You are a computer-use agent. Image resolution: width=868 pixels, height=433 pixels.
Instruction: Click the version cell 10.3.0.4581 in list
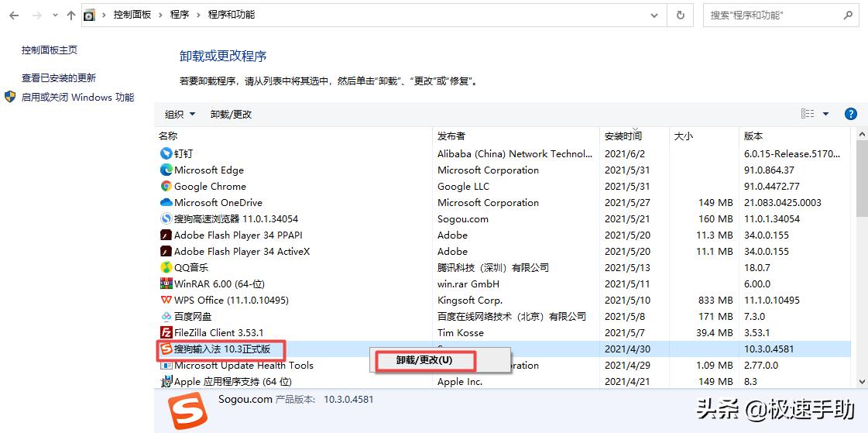(769, 349)
